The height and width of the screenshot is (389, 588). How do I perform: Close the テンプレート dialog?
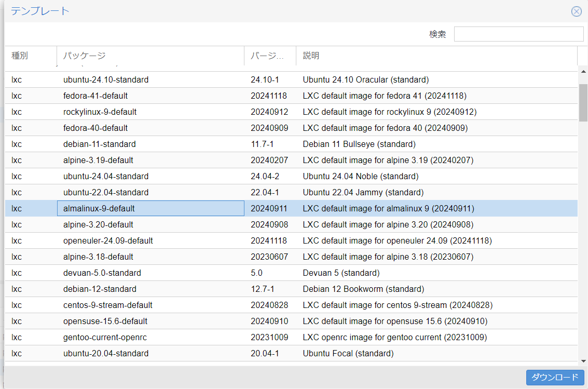(x=577, y=11)
